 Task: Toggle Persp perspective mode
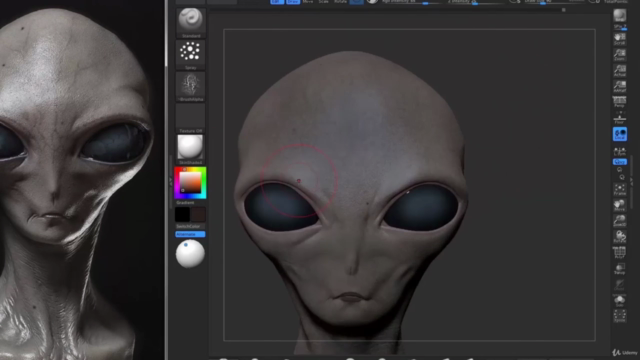click(620, 102)
